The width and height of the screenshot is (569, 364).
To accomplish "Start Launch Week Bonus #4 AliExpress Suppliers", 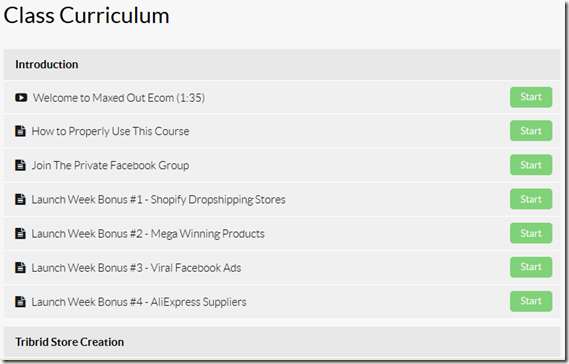I will point(531,301).
